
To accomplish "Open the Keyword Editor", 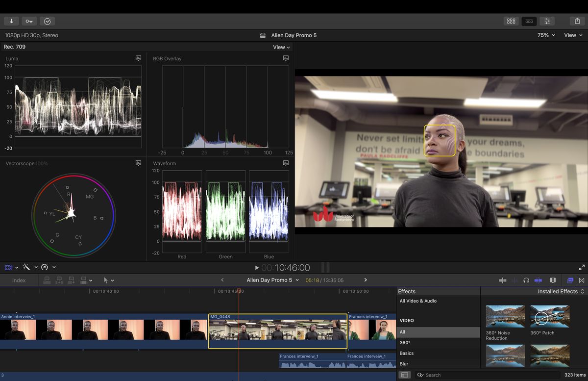I will pyautogui.click(x=28, y=21).
